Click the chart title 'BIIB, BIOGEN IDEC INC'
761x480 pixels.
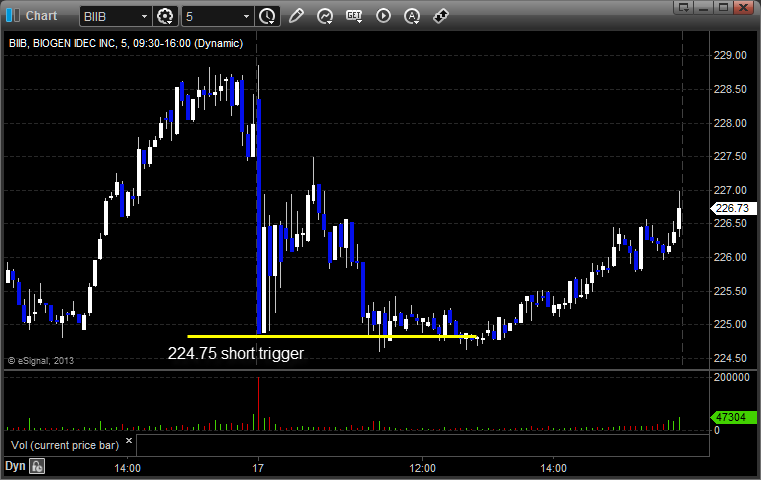(x=62, y=43)
